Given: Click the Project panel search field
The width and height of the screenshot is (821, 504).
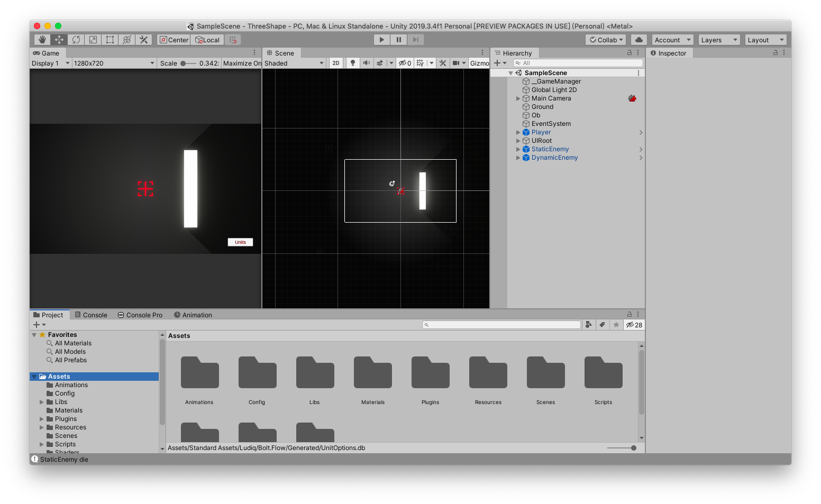Looking at the screenshot, I should (501, 325).
